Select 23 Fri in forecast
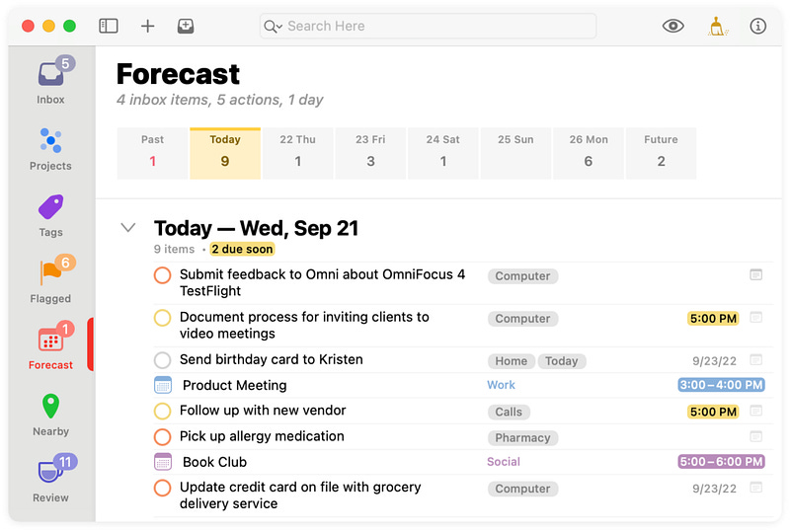 click(370, 153)
